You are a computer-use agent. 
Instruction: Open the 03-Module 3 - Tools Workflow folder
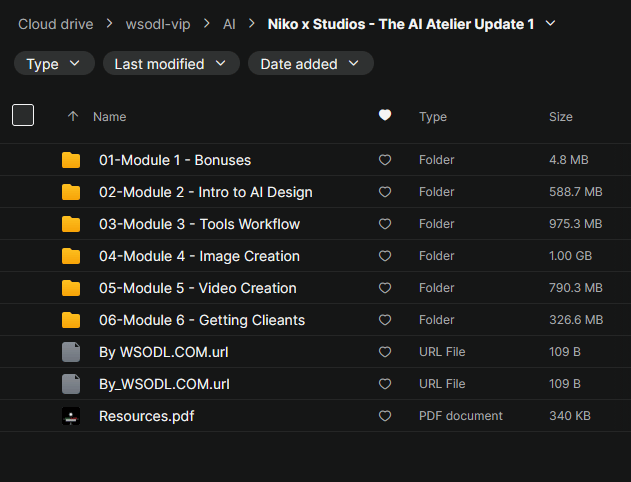point(199,224)
